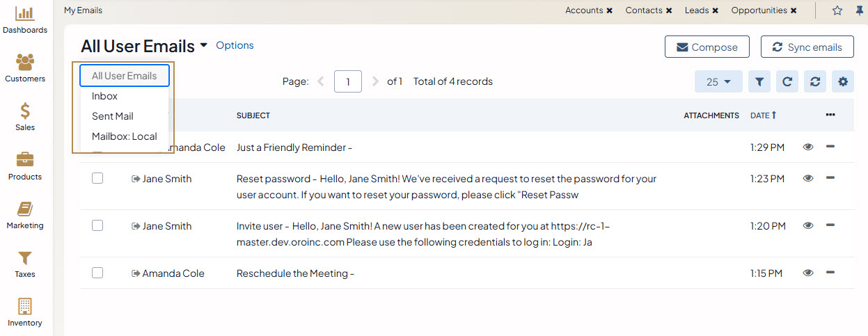Click the filter funnel icon in grid toolbar
Image resolution: width=868 pixels, height=336 pixels.
[759, 82]
